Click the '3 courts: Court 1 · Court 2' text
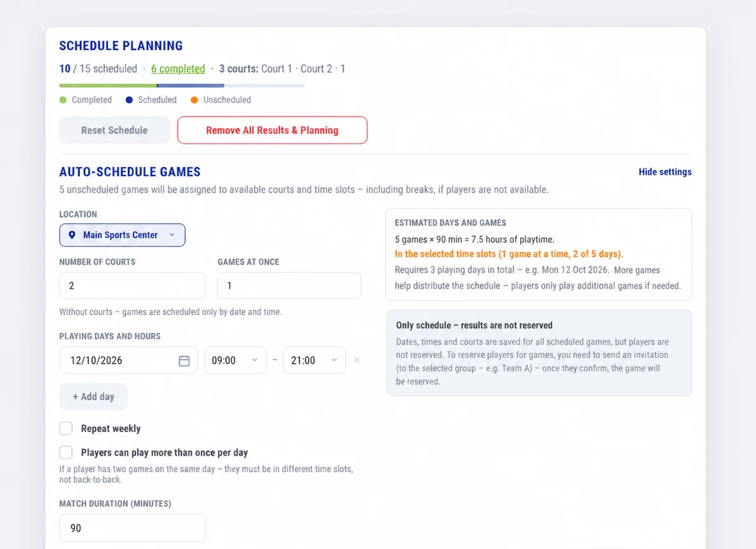Screen dimensions: 756x549 click(275, 69)
